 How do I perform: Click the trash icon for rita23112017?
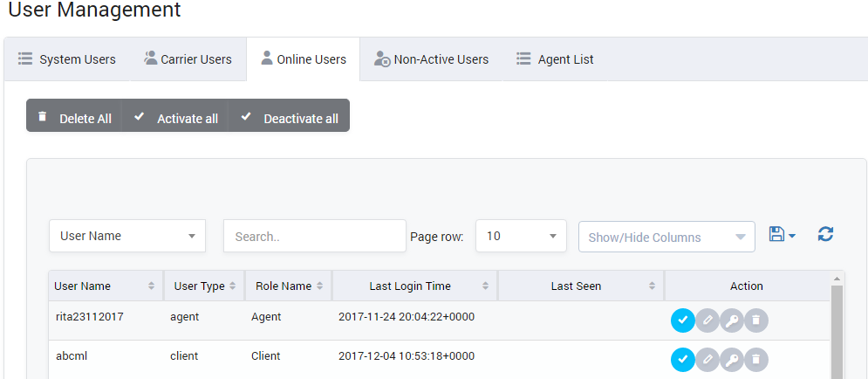(x=756, y=320)
